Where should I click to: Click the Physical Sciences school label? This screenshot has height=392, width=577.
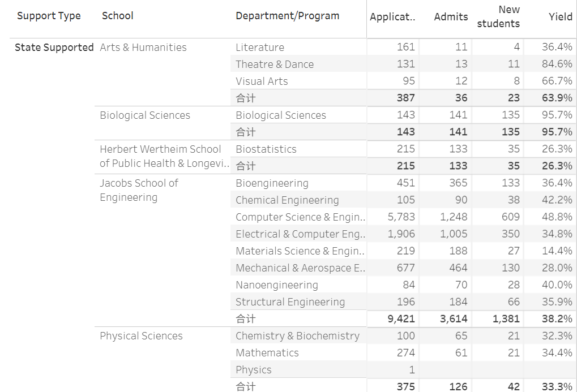click(x=141, y=336)
